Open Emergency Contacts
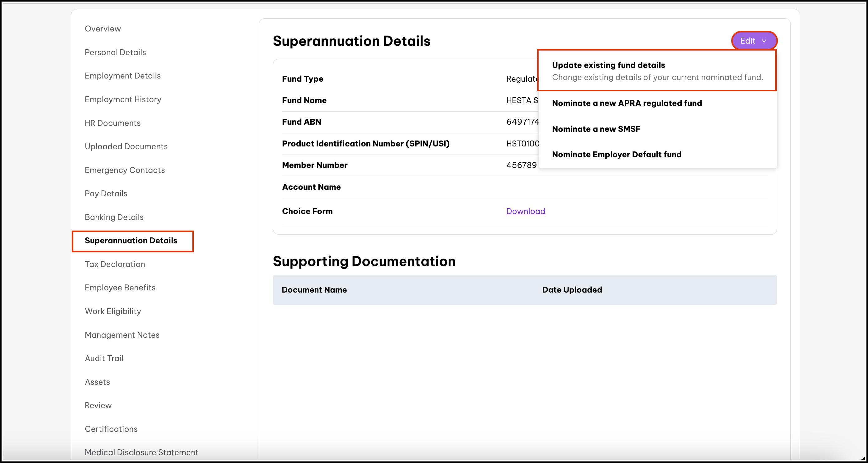Screen dimensions: 868x463 pyautogui.click(x=125, y=170)
